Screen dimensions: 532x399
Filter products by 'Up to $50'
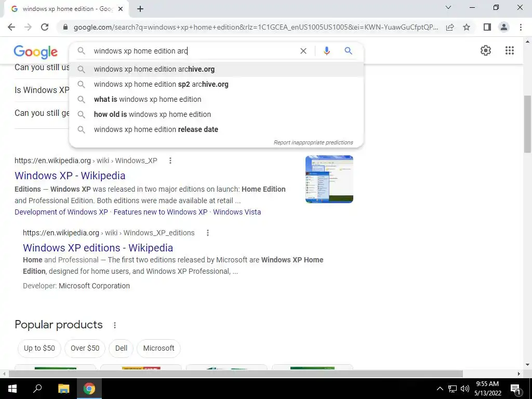point(39,349)
